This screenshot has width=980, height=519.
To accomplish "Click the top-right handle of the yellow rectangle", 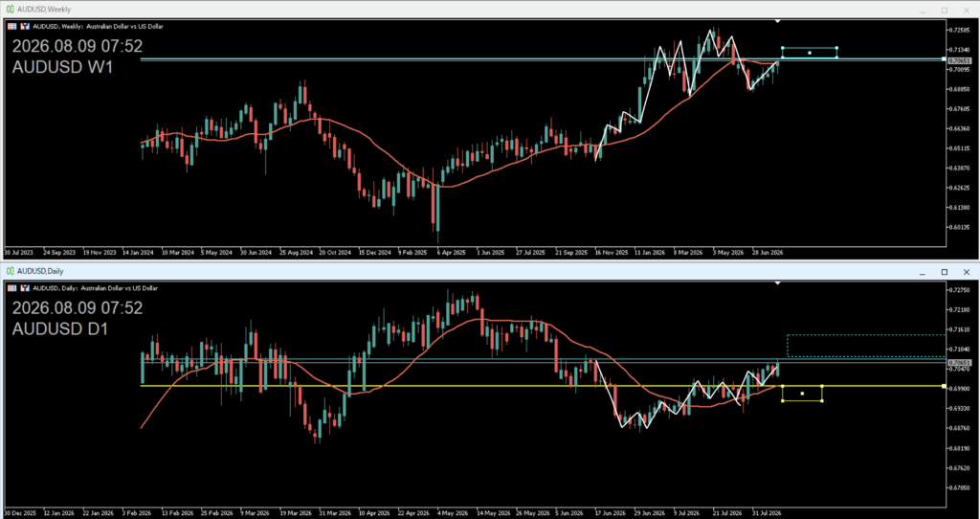I will pyautogui.click(x=822, y=386).
